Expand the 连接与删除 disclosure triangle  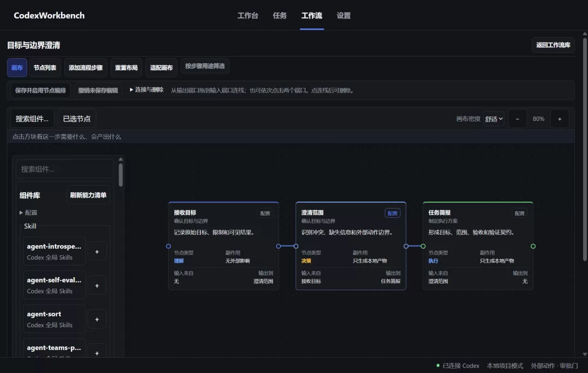[132, 90]
